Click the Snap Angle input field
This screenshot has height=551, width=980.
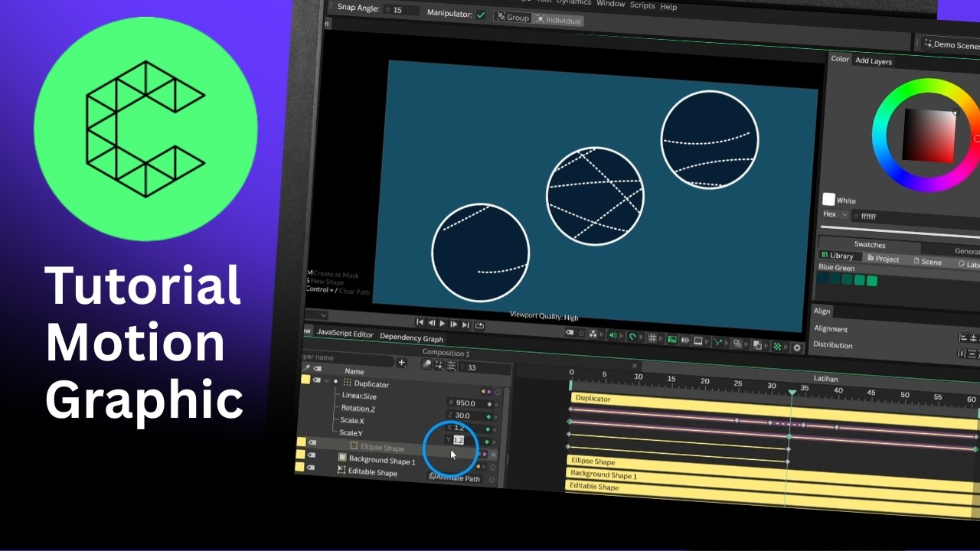pos(402,11)
